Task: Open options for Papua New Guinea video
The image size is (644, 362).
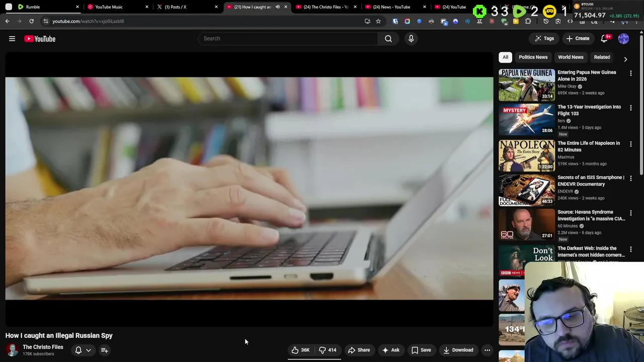Action: (x=631, y=73)
